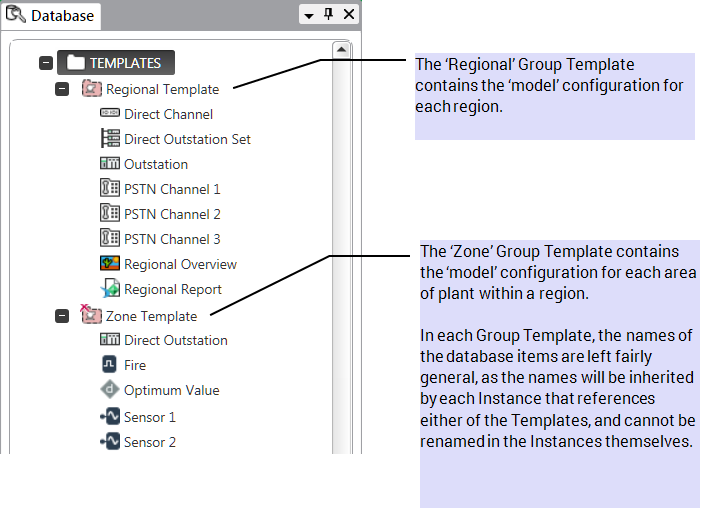Select PSTN Channel 2 in the tree
The height and width of the screenshot is (518, 710).
click(172, 214)
